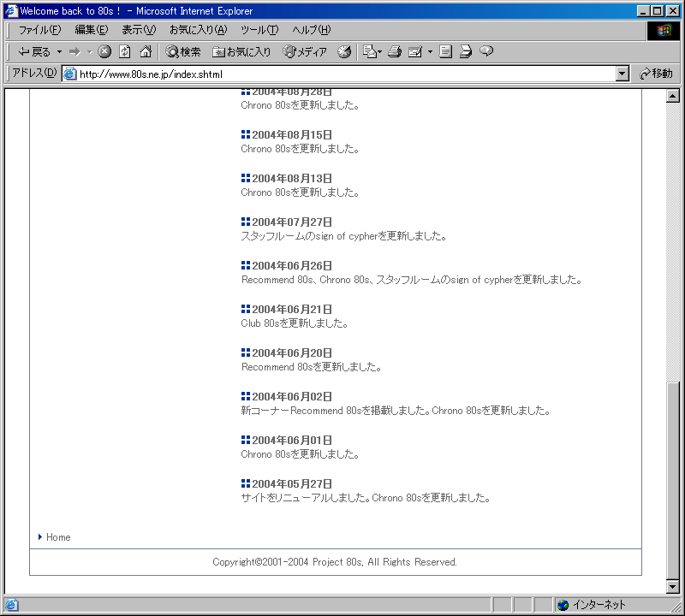
Task: Click the Refresh page icon
Action: tap(125, 52)
